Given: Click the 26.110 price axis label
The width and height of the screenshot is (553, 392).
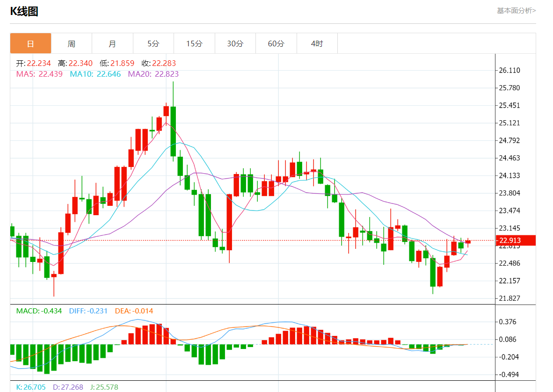Looking at the screenshot, I should pos(509,70).
